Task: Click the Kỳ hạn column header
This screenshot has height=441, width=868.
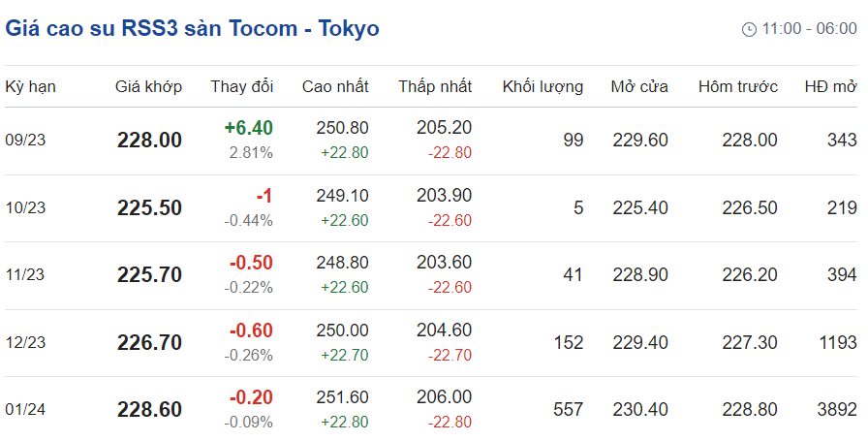Action: coord(30,87)
